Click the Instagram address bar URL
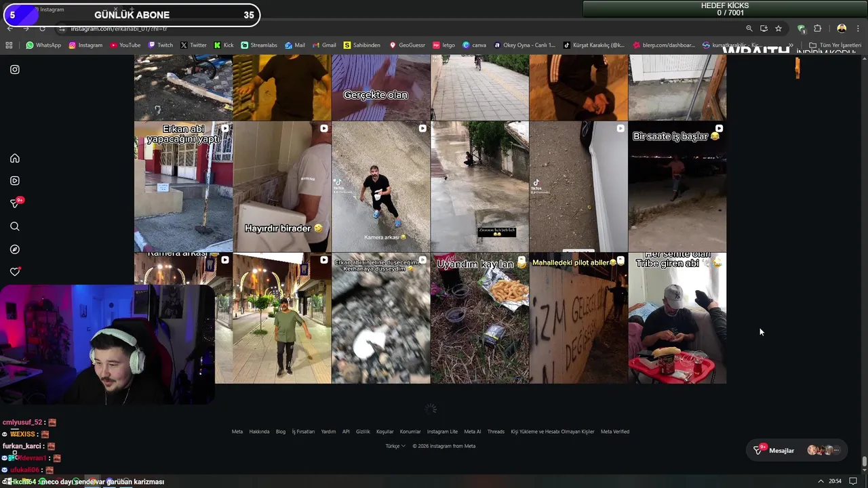 click(x=119, y=28)
